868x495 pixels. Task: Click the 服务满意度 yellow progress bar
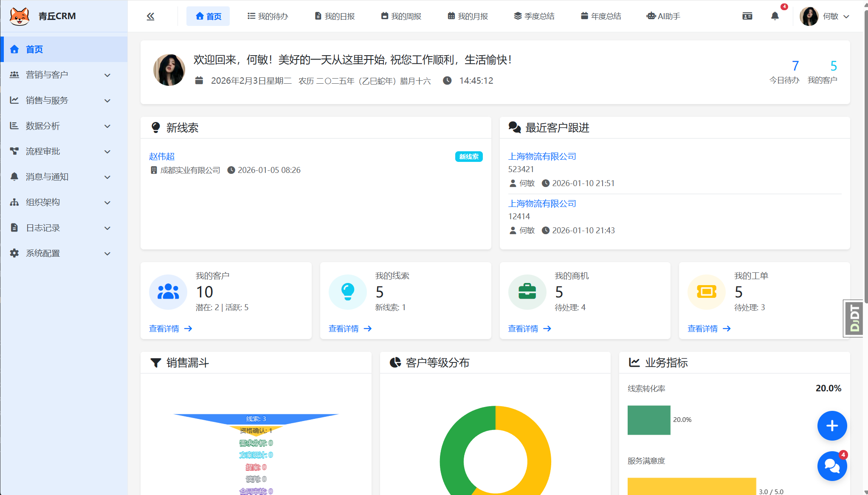click(x=692, y=487)
